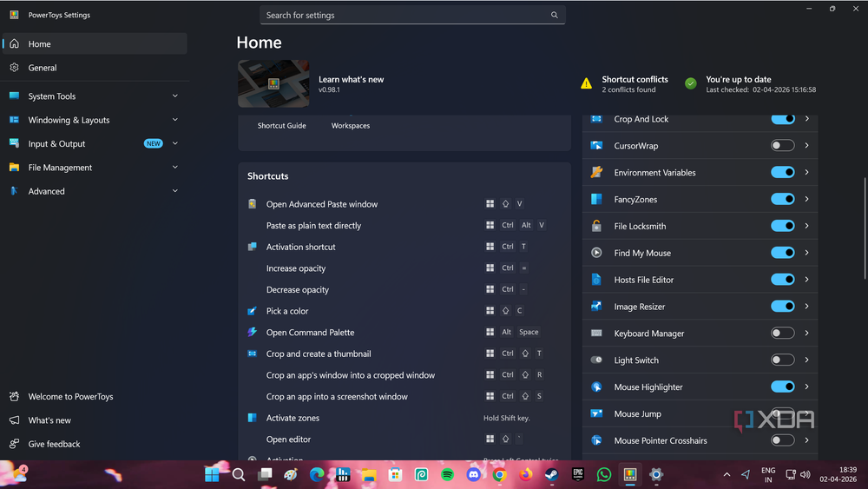
Task: Select Give feedback in sidebar
Action: (95, 444)
